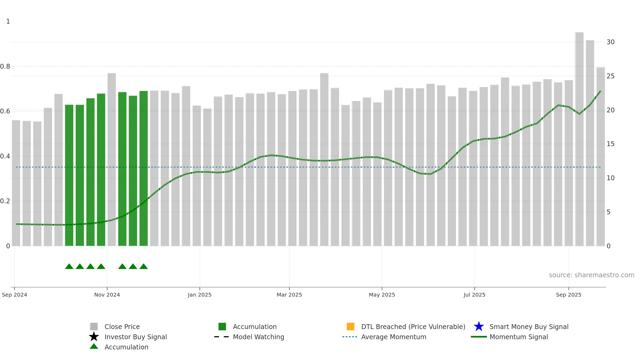Click the last green accumulation triangle marker
Image resolution: width=644 pixels, height=362 pixels.
144,266
